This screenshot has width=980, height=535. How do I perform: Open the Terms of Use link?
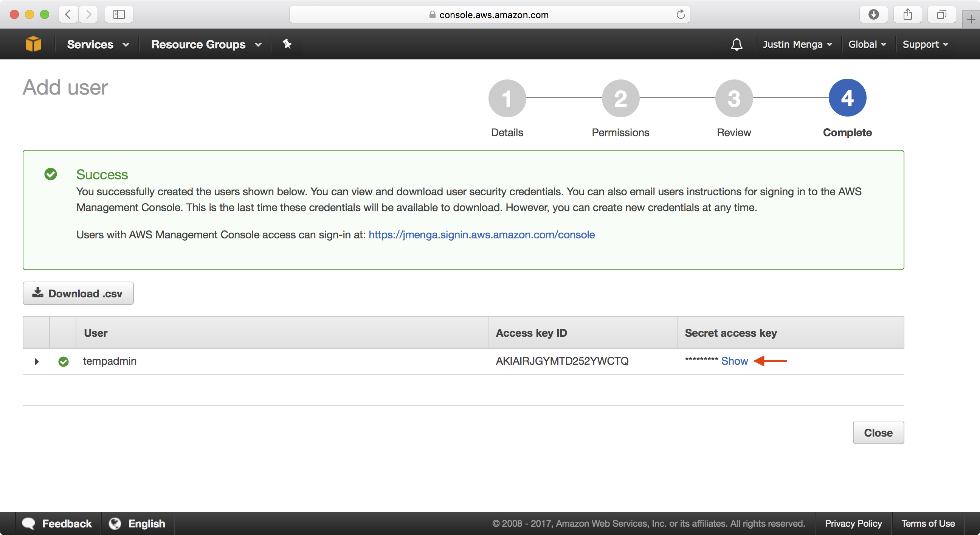pos(928,524)
